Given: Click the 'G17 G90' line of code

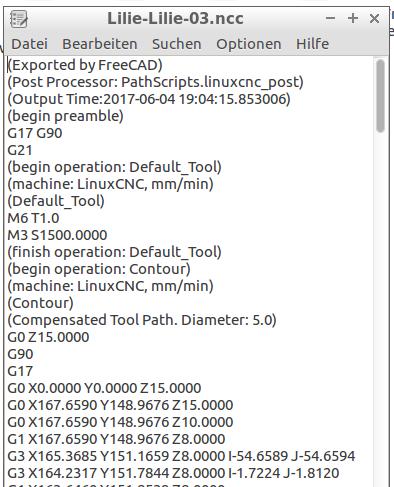Looking at the screenshot, I should (35, 133).
